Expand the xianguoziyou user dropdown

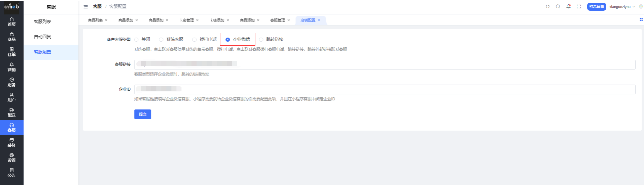pos(622,7)
